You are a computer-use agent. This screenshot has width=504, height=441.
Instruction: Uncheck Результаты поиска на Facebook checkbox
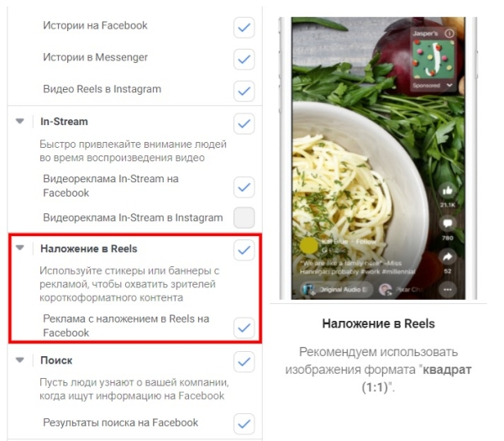click(x=244, y=424)
